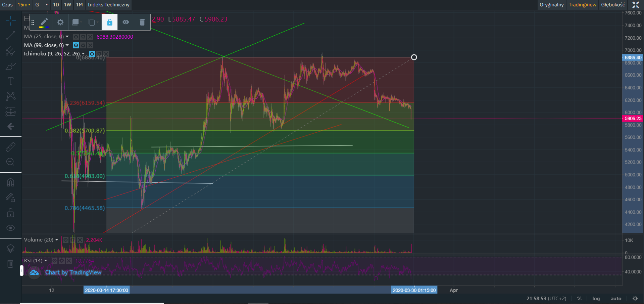Collapse the left drawing toolbar
The height and width of the screenshot is (304, 644).
pyautogui.click(x=21, y=270)
